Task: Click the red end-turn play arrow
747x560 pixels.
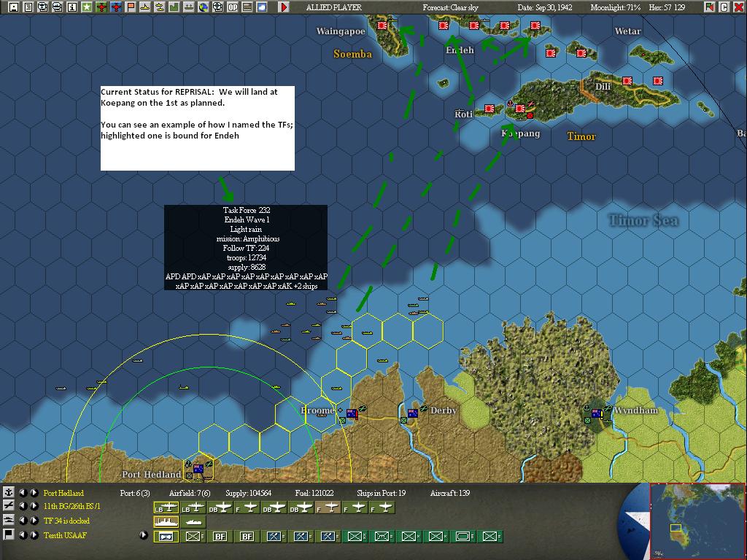Action: pos(284,7)
